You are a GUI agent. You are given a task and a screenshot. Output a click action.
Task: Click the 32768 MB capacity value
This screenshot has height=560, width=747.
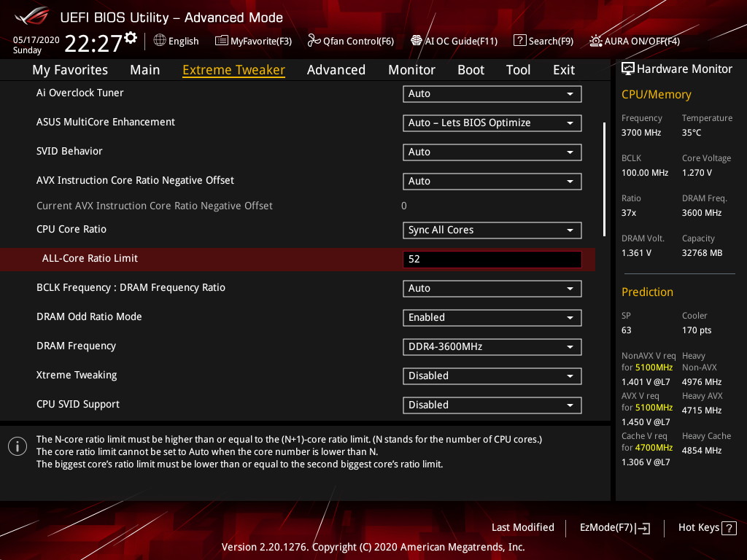tap(702, 253)
